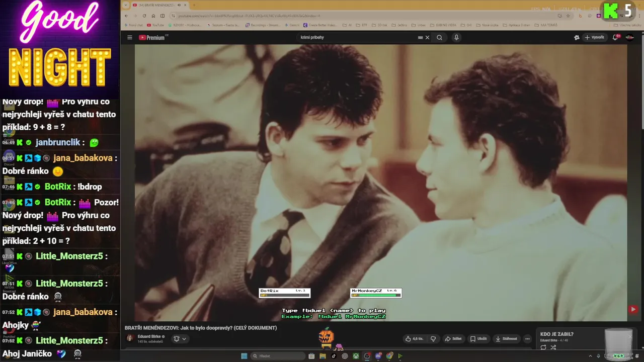644x362 pixels.
Task: Click the red YouTube watermark on video
Action: click(633, 309)
